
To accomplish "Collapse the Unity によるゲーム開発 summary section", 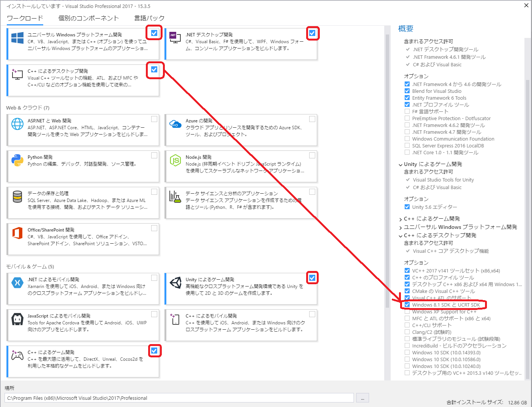I will coord(401,164).
